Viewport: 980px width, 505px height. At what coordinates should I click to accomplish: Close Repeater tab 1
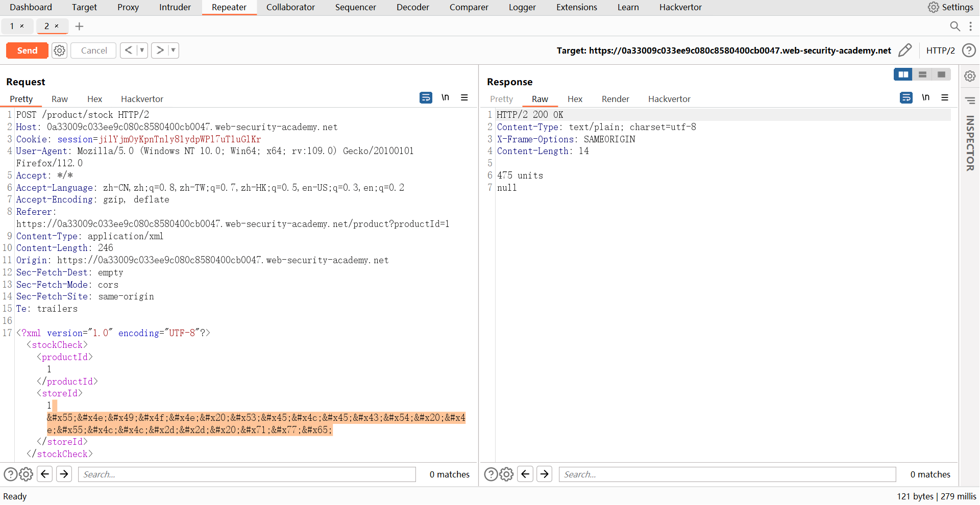[22, 26]
